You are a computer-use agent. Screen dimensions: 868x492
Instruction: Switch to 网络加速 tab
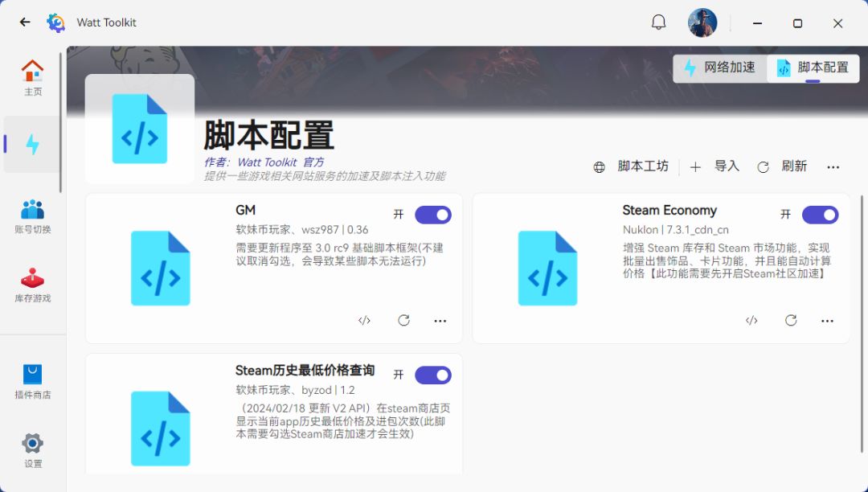coord(719,68)
